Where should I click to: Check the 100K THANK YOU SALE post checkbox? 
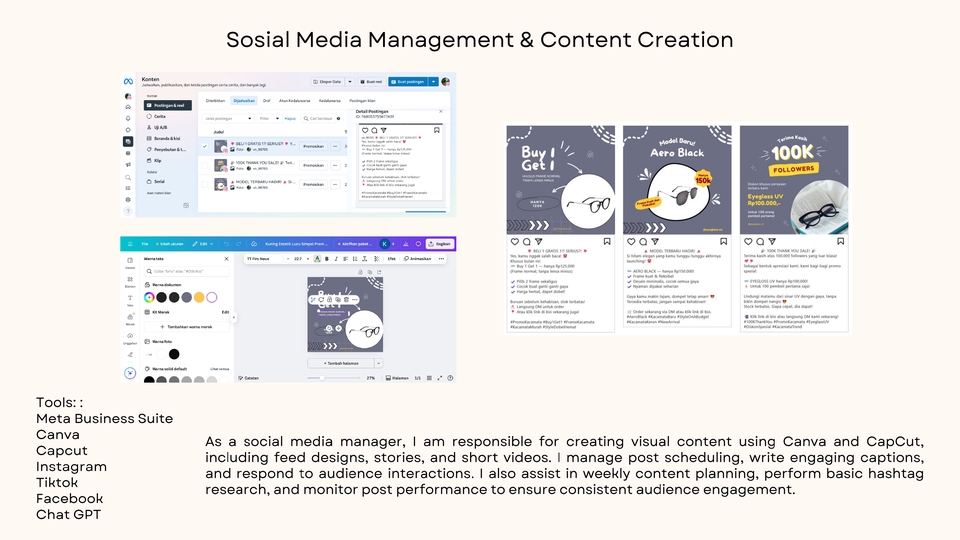pos(206,165)
